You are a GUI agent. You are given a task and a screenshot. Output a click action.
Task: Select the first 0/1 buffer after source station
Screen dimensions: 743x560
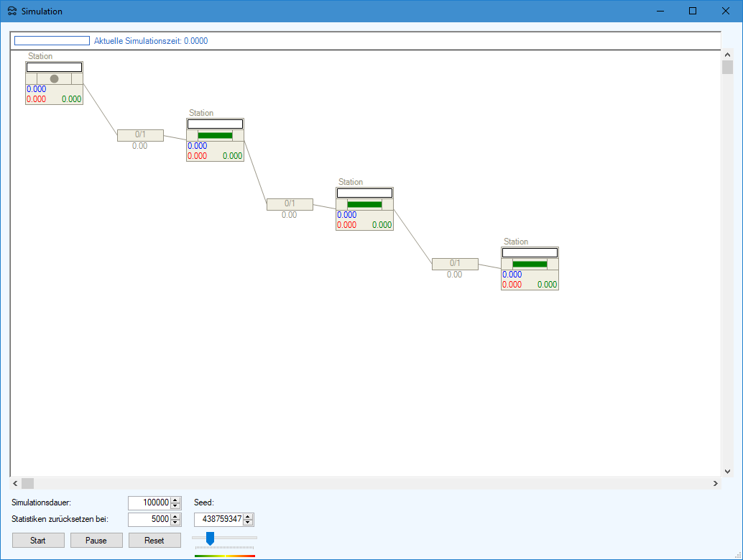(x=140, y=134)
